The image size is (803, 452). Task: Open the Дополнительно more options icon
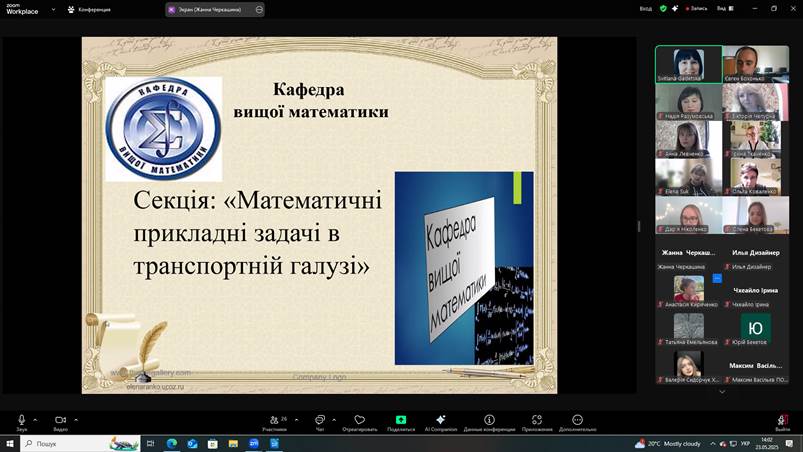(x=577, y=421)
